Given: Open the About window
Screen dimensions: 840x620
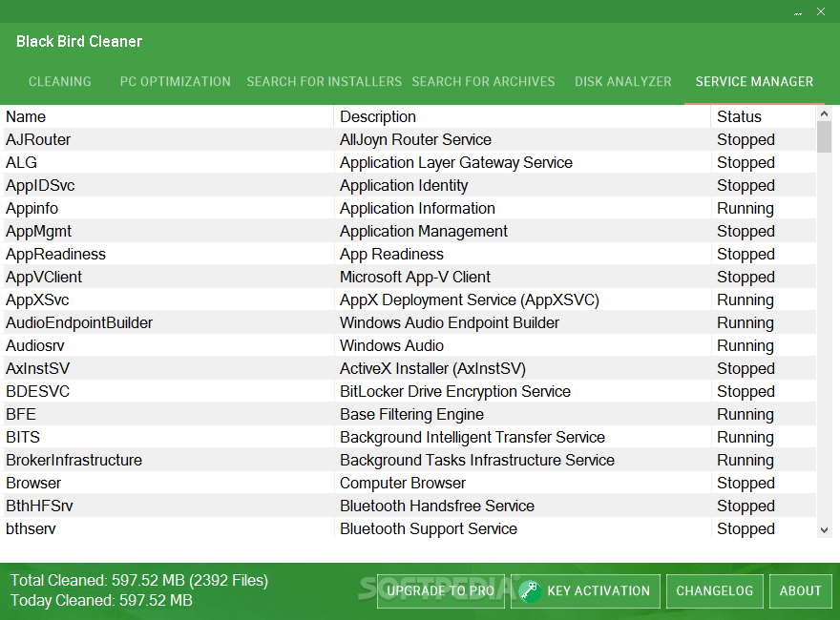Looking at the screenshot, I should (x=800, y=591).
